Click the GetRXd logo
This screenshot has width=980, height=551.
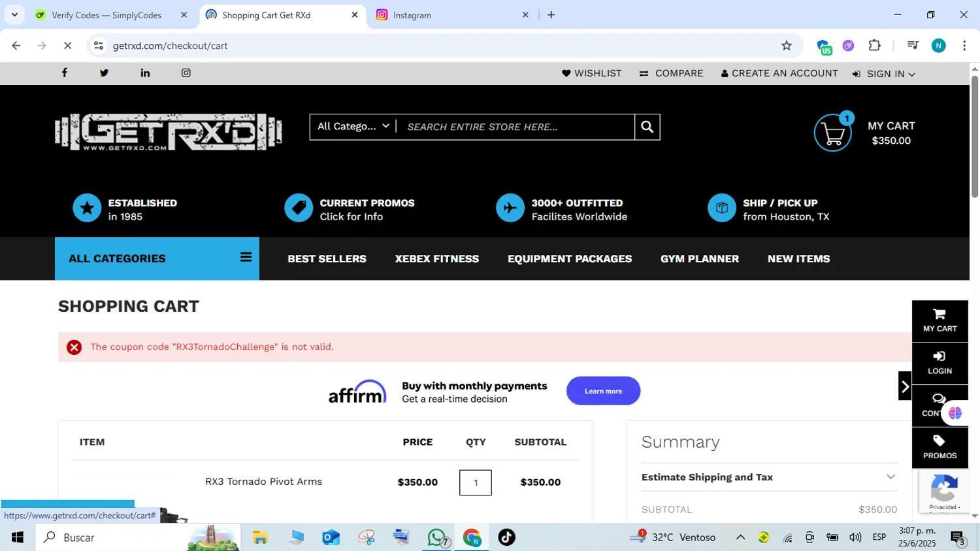point(169,132)
